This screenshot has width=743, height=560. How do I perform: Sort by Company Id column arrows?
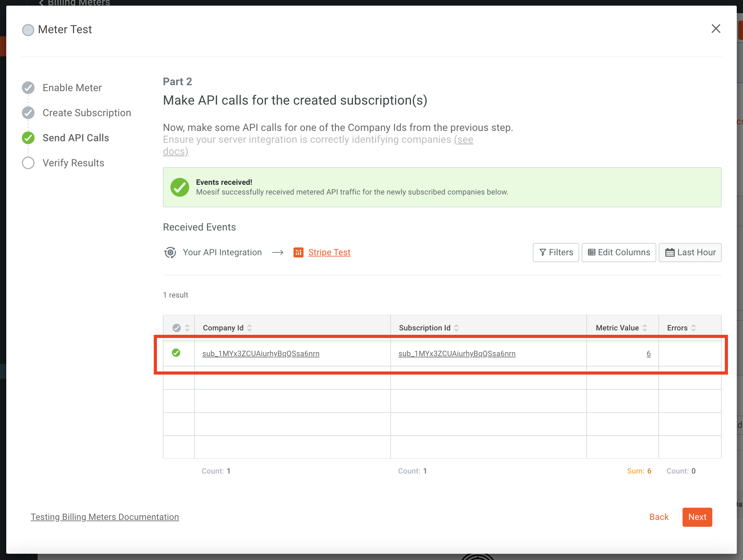point(249,328)
